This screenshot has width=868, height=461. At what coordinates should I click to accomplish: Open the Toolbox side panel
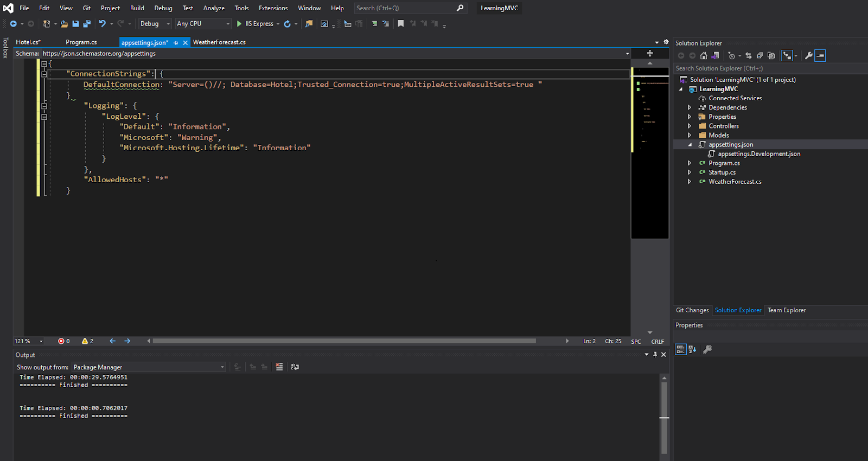[5, 48]
